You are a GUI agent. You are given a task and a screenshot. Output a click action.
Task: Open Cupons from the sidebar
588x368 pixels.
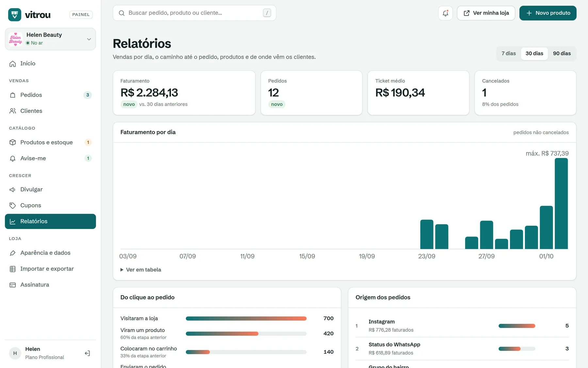tap(50, 206)
